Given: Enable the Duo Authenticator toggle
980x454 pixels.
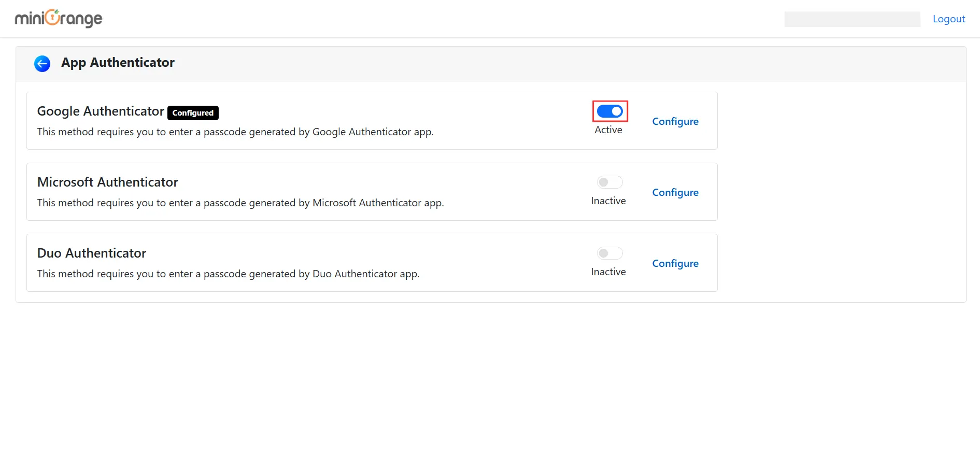Looking at the screenshot, I should [x=609, y=253].
